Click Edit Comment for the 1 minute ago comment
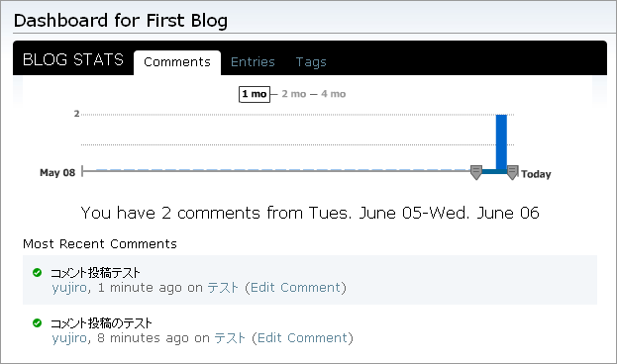 pos(295,288)
